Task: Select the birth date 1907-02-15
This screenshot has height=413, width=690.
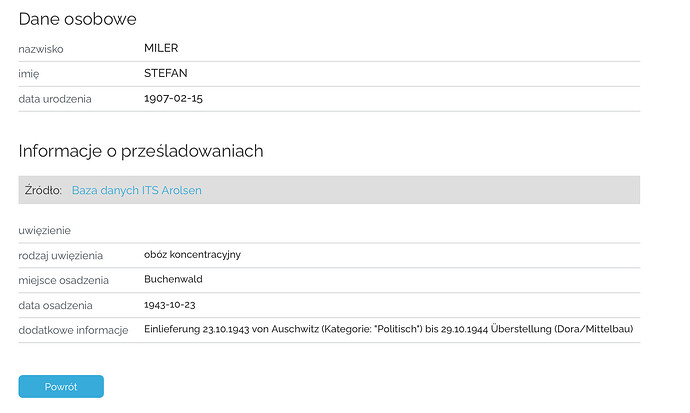Action: point(173,98)
